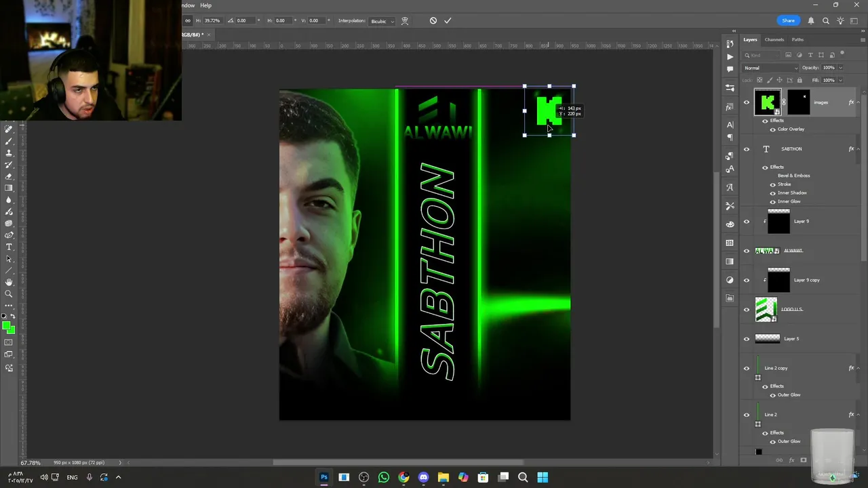
Task: Change the screen mode icon
Action: coord(9,354)
